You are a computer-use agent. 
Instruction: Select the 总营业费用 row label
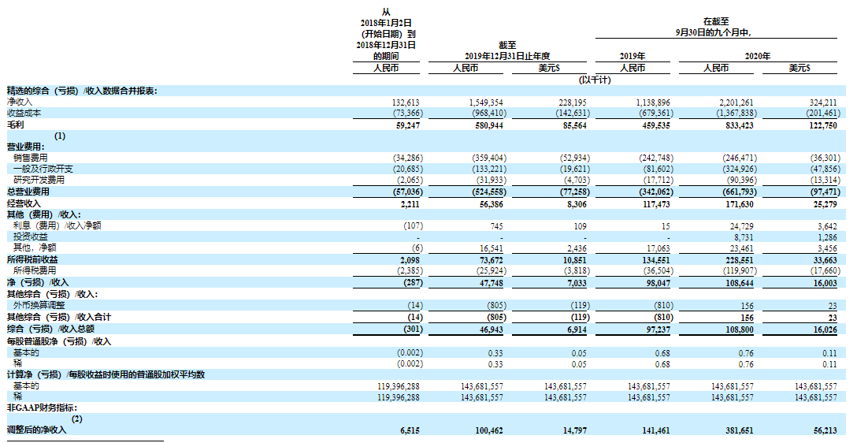tap(28, 192)
